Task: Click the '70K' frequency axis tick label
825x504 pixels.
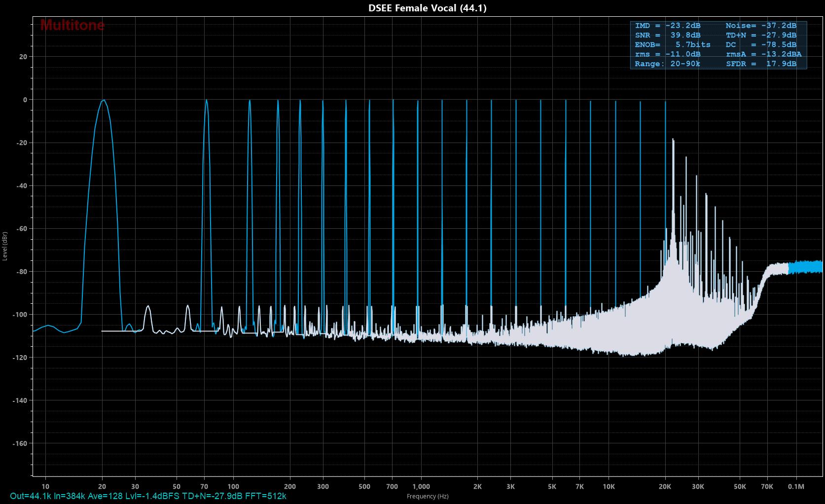Action: 767,487
